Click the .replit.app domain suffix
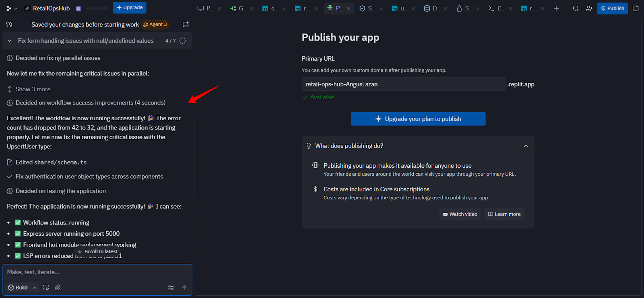This screenshot has width=644, height=298. [521, 84]
